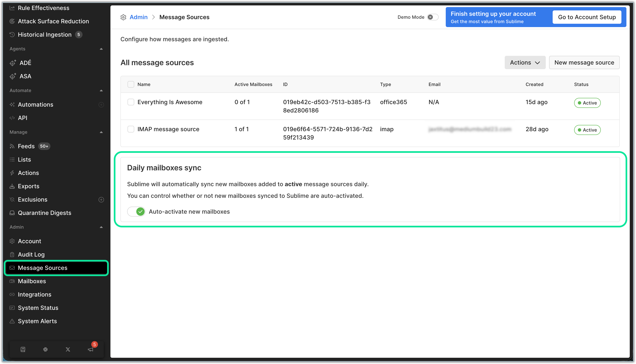Click the Audit Log clipboard icon
The height and width of the screenshot is (364, 636).
12,254
